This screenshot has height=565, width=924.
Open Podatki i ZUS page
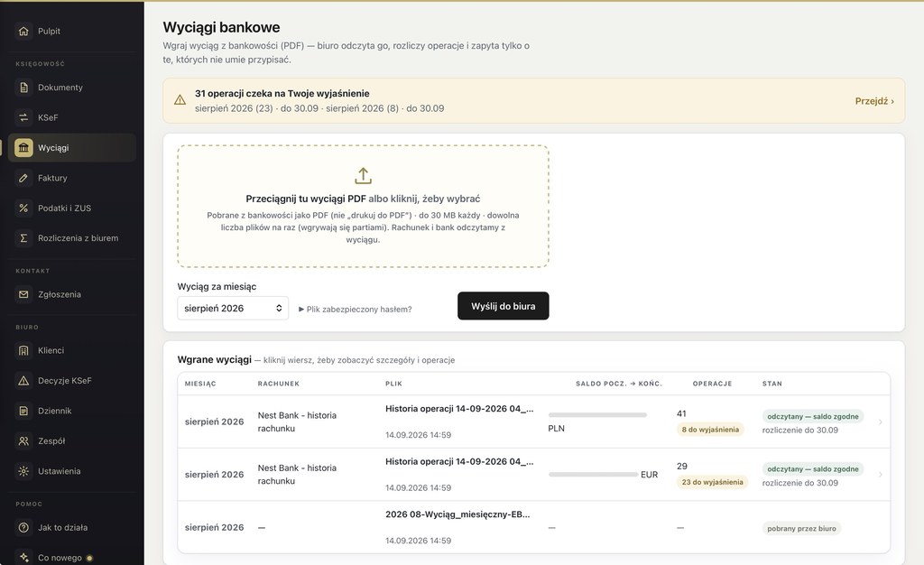72,208
